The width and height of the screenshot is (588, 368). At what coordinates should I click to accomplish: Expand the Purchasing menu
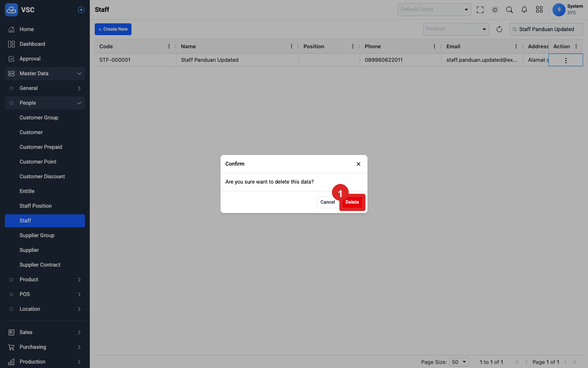[x=45, y=347]
